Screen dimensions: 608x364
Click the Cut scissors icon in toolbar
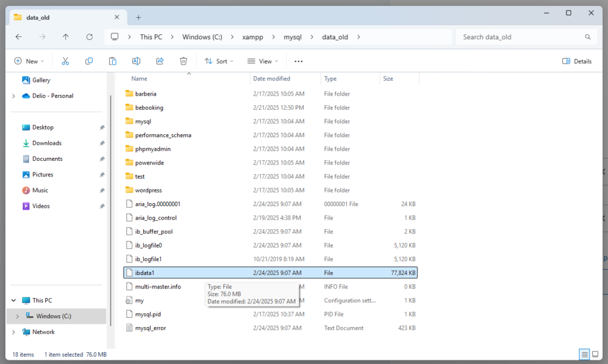[x=65, y=61]
